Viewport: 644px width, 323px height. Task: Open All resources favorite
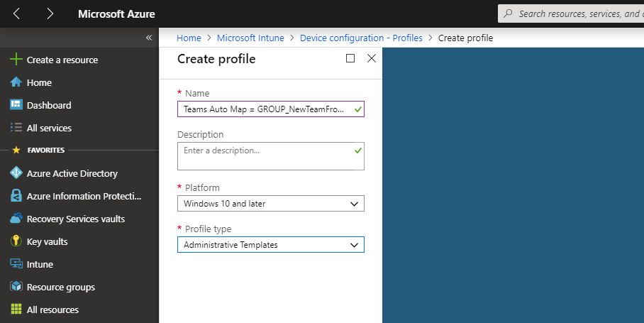[x=52, y=310]
